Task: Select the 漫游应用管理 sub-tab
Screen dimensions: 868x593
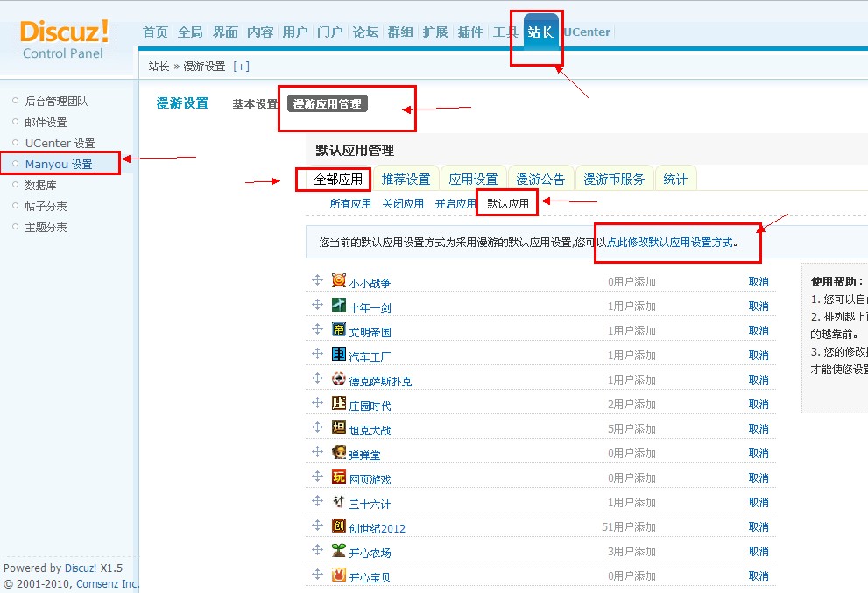Action: 328,103
